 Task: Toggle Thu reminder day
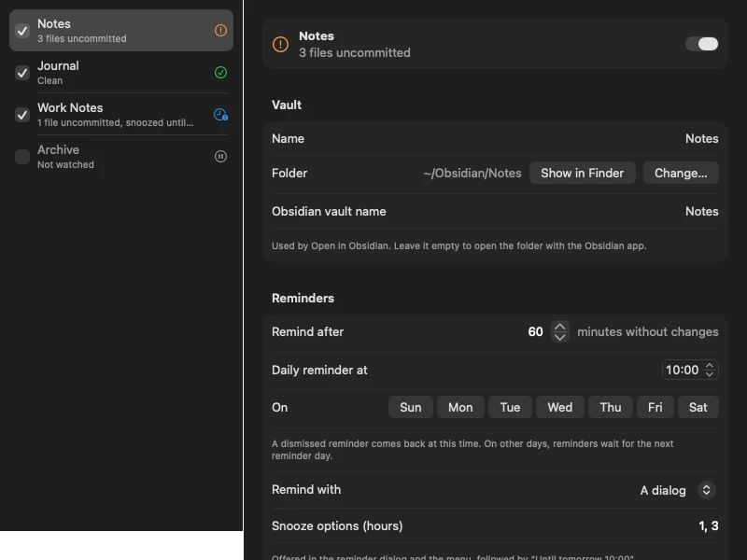(611, 407)
